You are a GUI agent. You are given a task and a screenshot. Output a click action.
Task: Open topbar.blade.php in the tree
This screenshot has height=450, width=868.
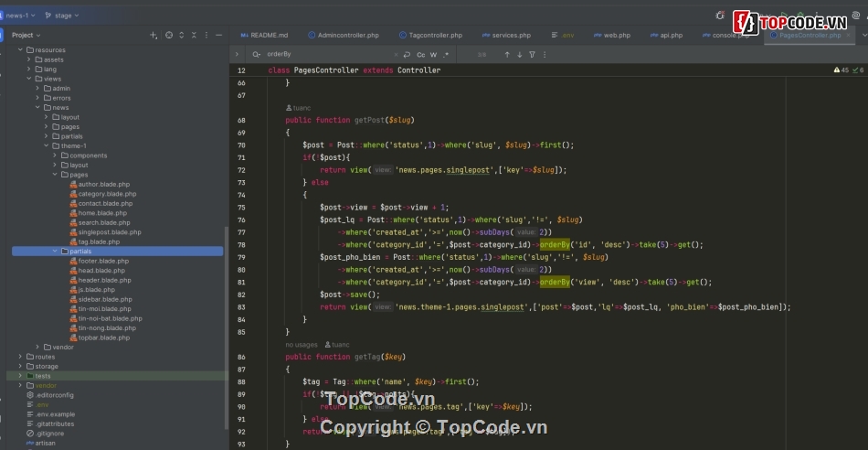click(x=100, y=337)
